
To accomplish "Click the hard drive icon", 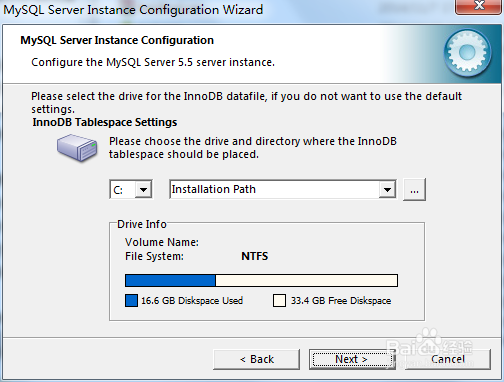I will click(x=77, y=148).
